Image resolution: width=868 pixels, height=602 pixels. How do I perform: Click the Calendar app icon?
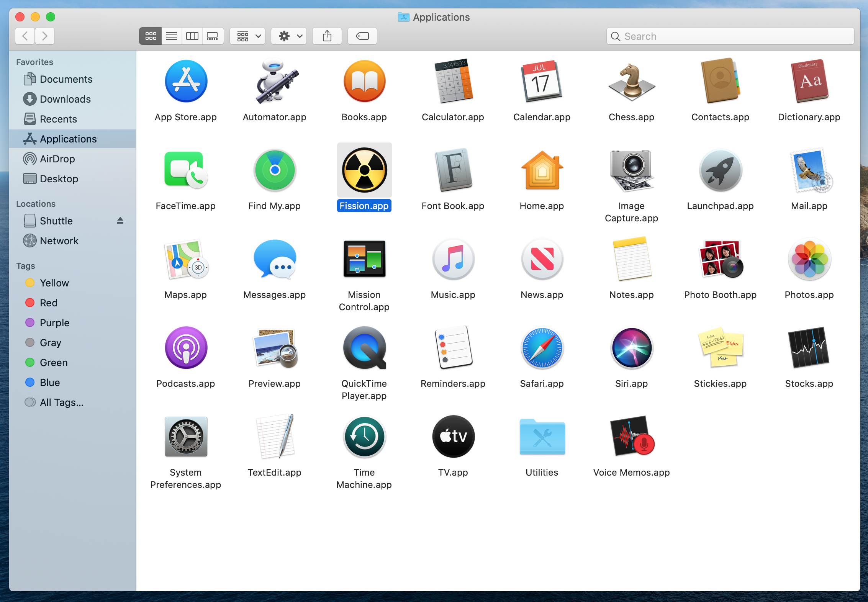point(542,81)
